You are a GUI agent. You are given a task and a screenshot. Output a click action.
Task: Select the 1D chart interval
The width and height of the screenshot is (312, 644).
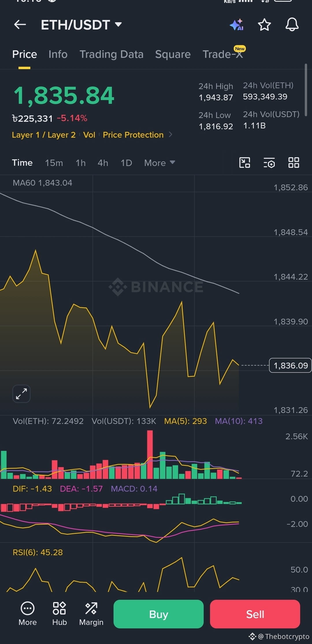(x=126, y=163)
